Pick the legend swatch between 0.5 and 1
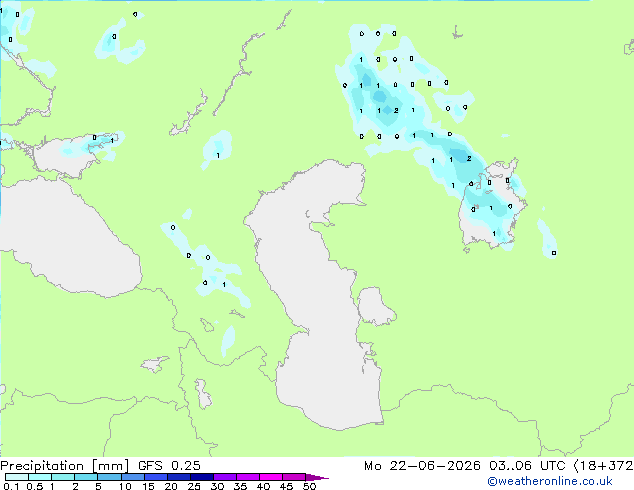The image size is (634, 490). tap(40, 477)
